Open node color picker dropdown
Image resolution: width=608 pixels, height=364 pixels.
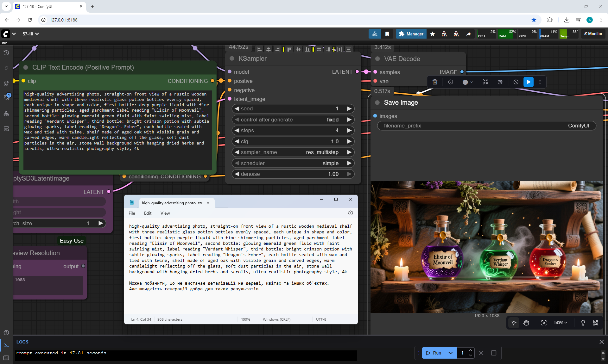468,82
